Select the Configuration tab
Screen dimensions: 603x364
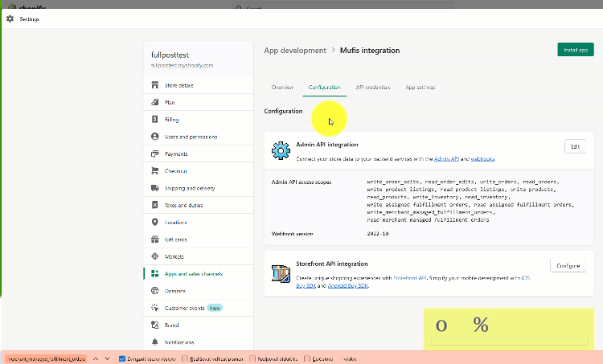pos(325,88)
